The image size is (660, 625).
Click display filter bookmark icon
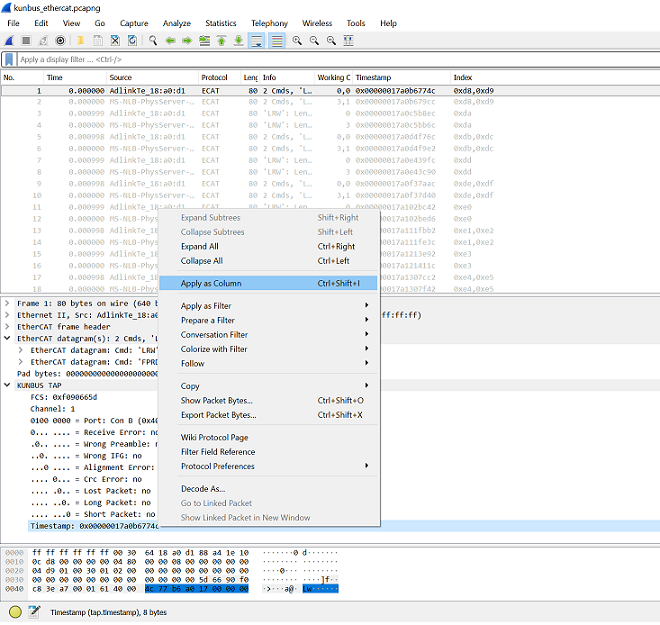[x=9, y=59]
